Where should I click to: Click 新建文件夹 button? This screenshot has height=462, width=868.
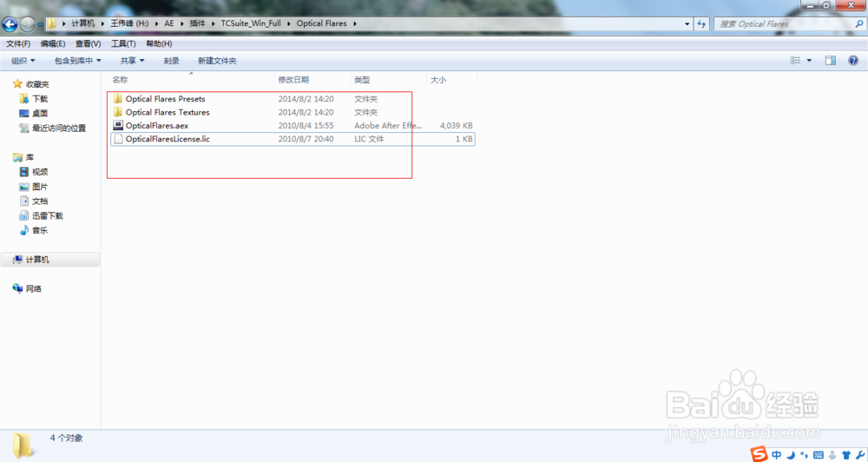tap(217, 61)
